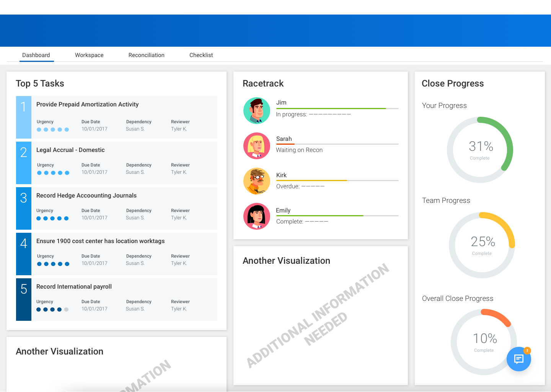Select Sarah's avatar in Racetrack

(x=257, y=146)
